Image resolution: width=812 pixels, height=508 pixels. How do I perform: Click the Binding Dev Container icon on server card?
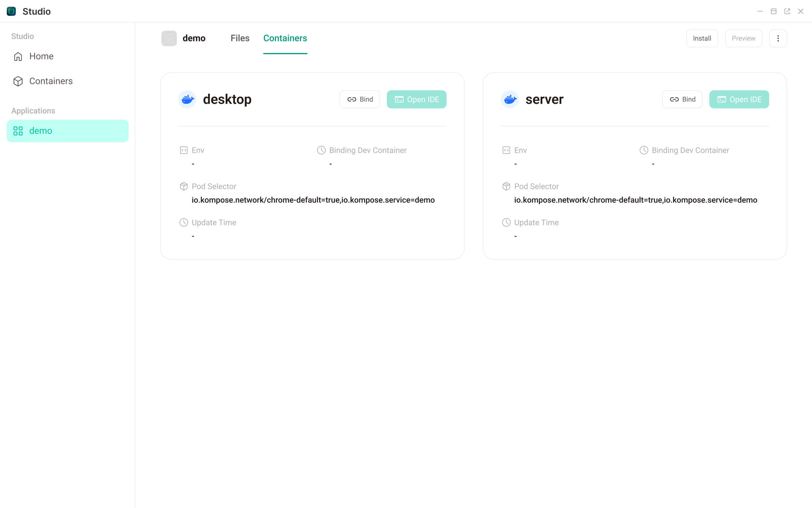point(644,150)
